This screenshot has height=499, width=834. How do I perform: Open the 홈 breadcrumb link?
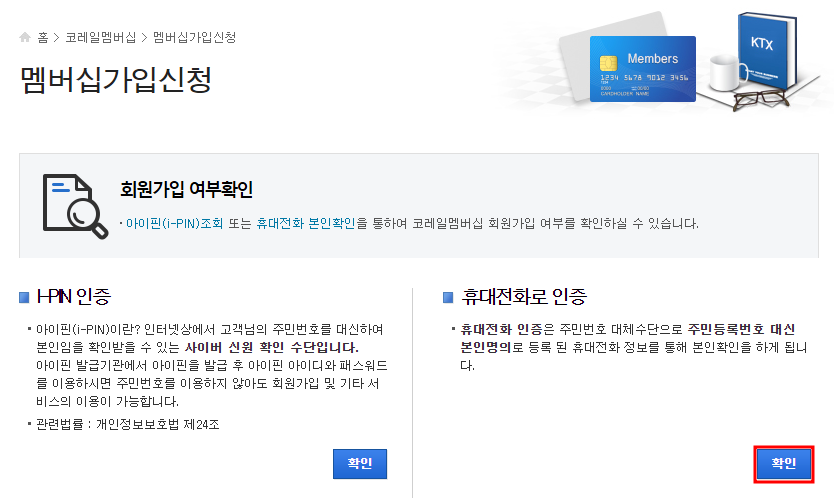click(43, 37)
